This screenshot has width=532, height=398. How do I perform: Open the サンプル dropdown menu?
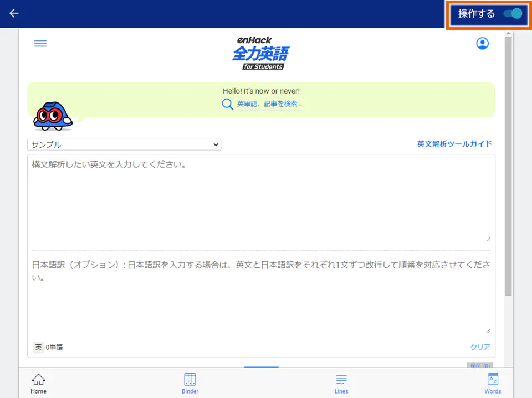(124, 144)
